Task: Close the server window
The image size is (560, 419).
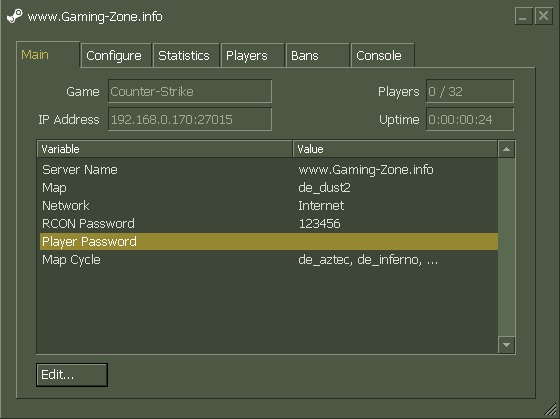Action: (x=544, y=16)
